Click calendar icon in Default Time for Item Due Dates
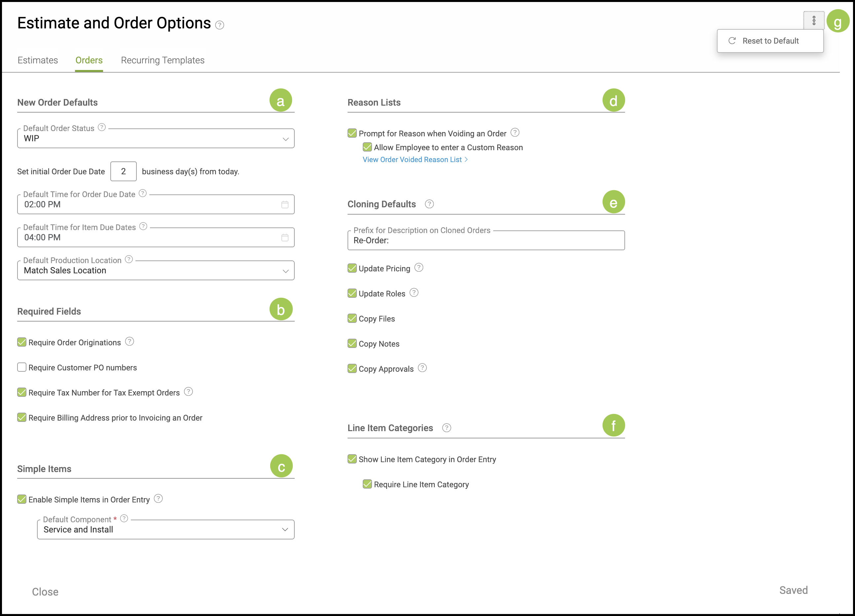The image size is (855, 616). pyautogui.click(x=285, y=238)
